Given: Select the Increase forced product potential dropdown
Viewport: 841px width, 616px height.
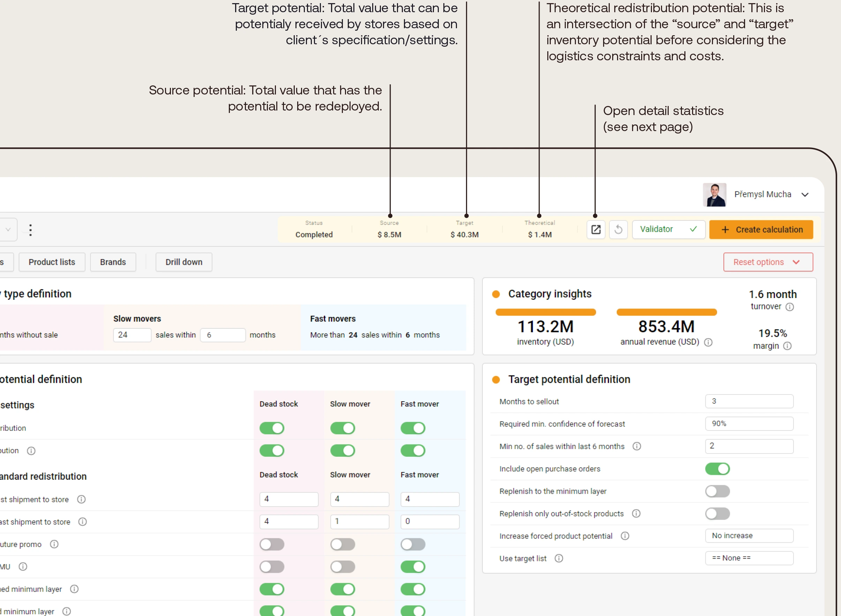Looking at the screenshot, I should pyautogui.click(x=750, y=535).
